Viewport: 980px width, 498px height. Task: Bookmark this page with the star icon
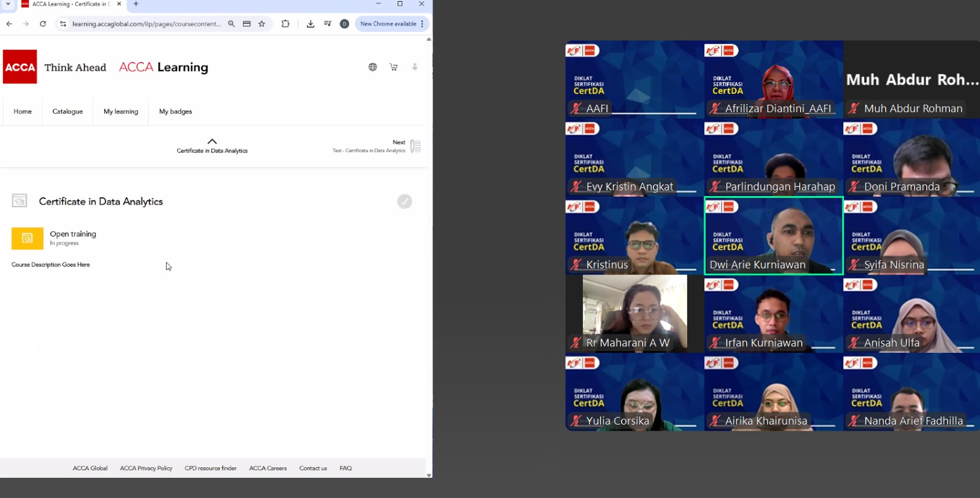(262, 24)
